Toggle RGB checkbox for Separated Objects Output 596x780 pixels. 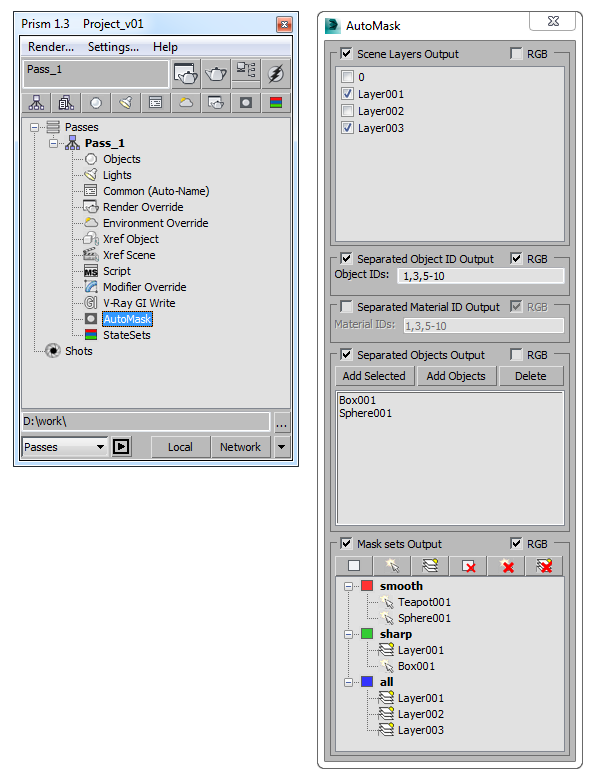(x=516, y=355)
